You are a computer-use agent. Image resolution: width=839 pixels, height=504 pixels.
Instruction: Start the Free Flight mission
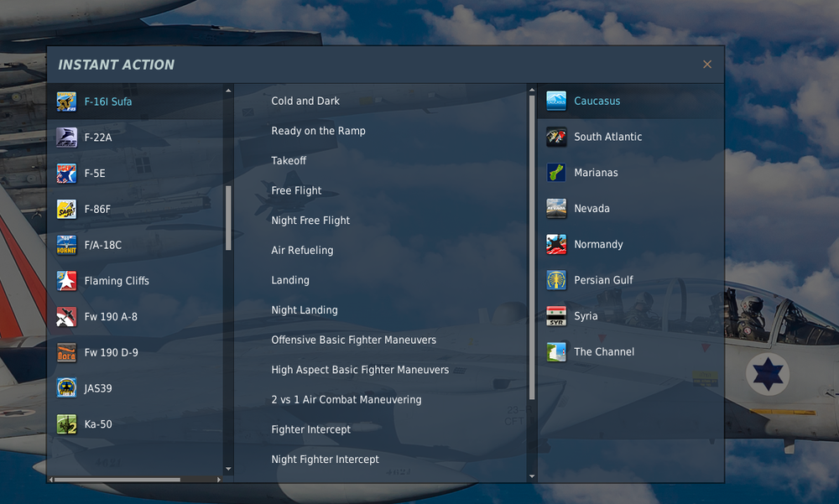(296, 190)
